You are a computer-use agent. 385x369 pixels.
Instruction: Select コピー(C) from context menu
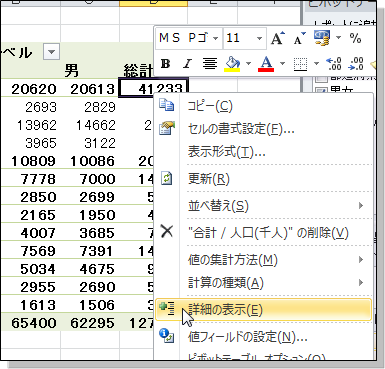pos(264,106)
